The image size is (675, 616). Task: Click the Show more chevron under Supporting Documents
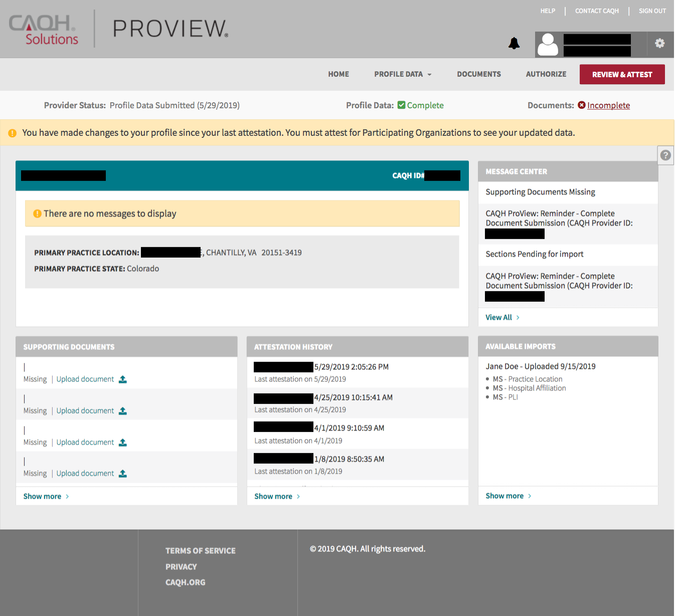pos(67,497)
